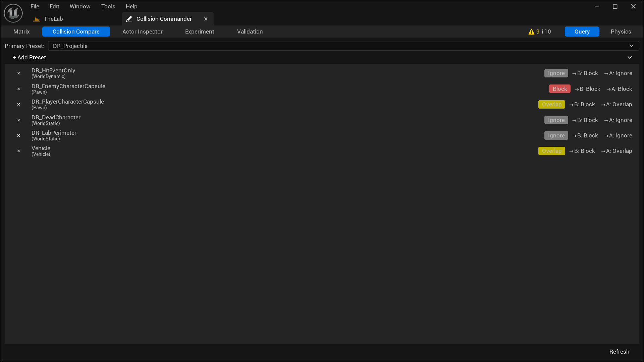The width and height of the screenshot is (644, 362).
Task: Expand the DR_Projectile preset selector chevron
Action: 631,46
